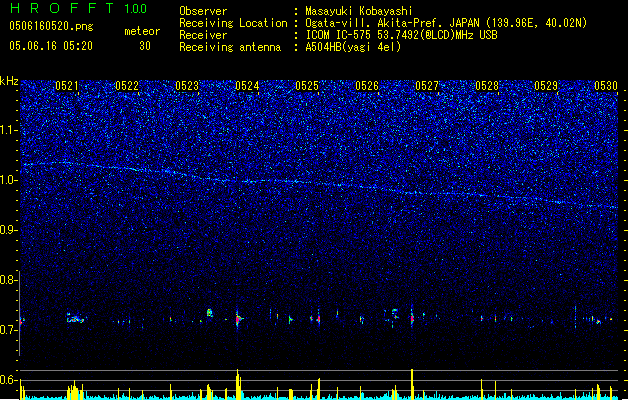The width and height of the screenshot is (629, 400).
Task: Click the date stamp 05.06.16 05:20
Action: 51,46
